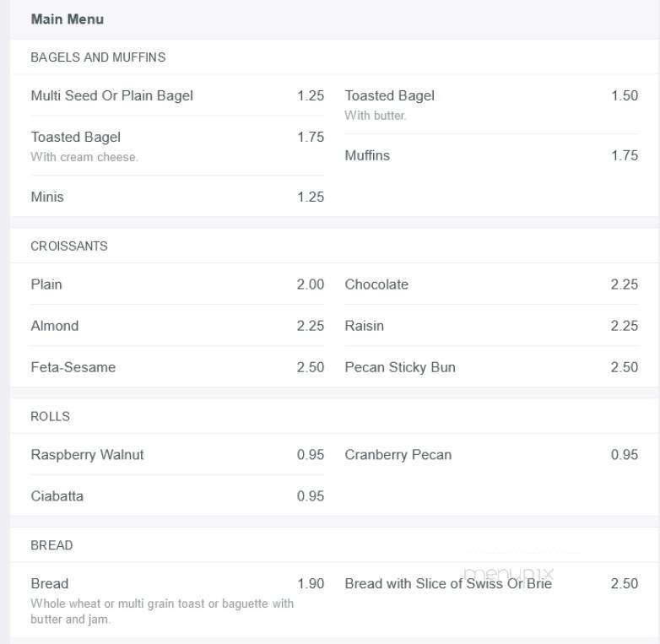Image resolution: width=660 pixels, height=644 pixels.
Task: Click the Muffins menu item
Action: coord(367,156)
